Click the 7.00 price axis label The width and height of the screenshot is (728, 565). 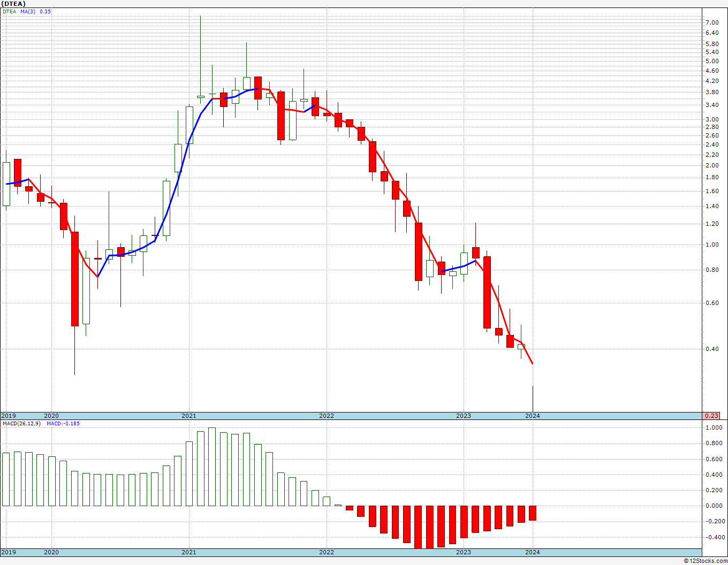(x=712, y=22)
